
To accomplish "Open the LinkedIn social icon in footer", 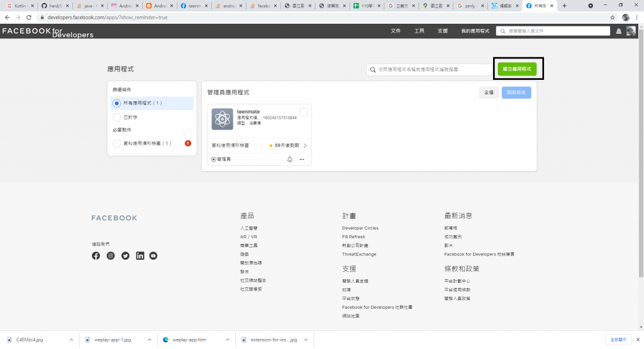I will 140,256.
